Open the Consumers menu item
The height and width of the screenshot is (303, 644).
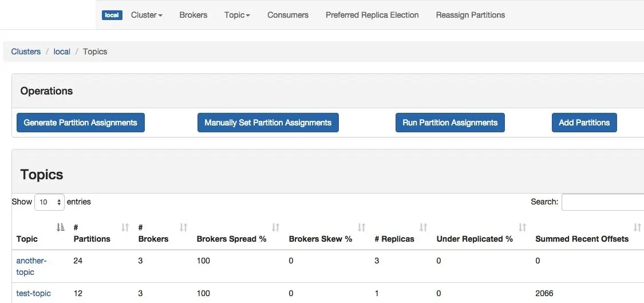click(x=288, y=15)
